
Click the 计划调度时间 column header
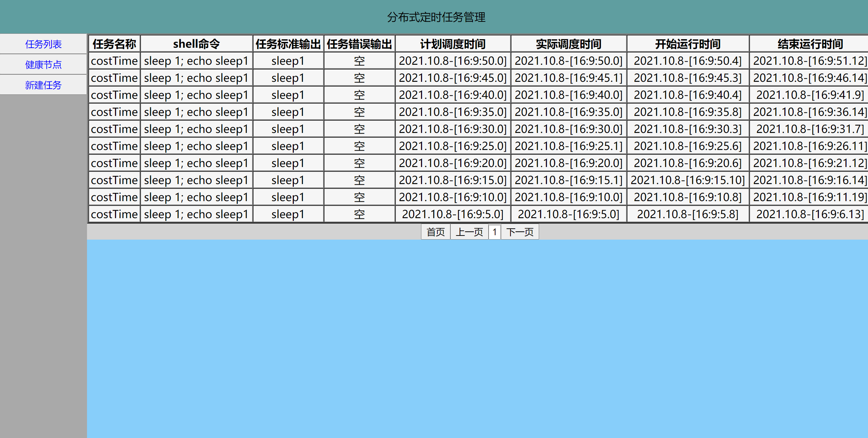click(x=453, y=44)
